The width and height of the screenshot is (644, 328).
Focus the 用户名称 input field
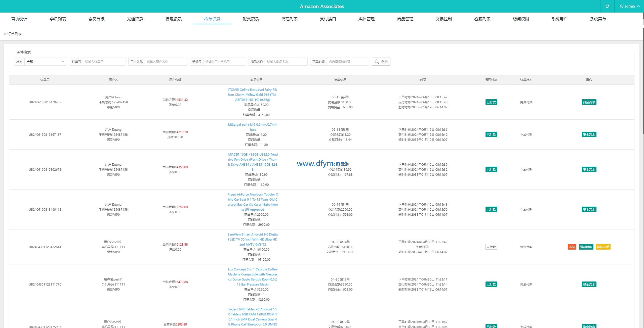click(x=166, y=62)
